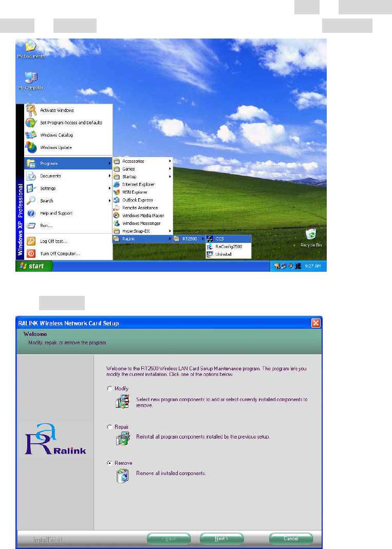Click the disabled Back button in setup
The width and height of the screenshot is (392, 549).
[x=169, y=539]
